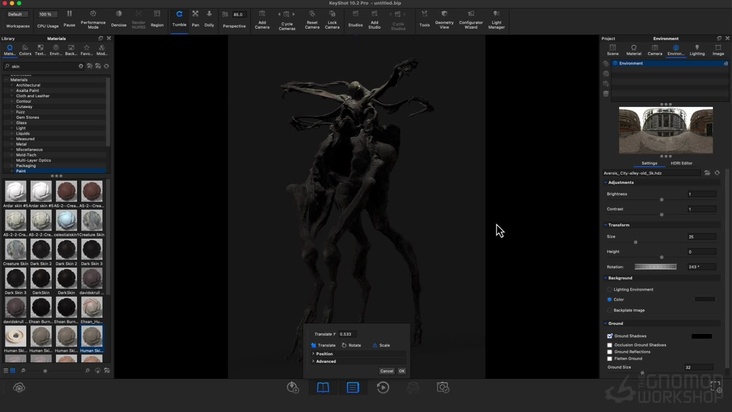Expand the Advanced section
The image size is (732, 412).
tap(326, 362)
